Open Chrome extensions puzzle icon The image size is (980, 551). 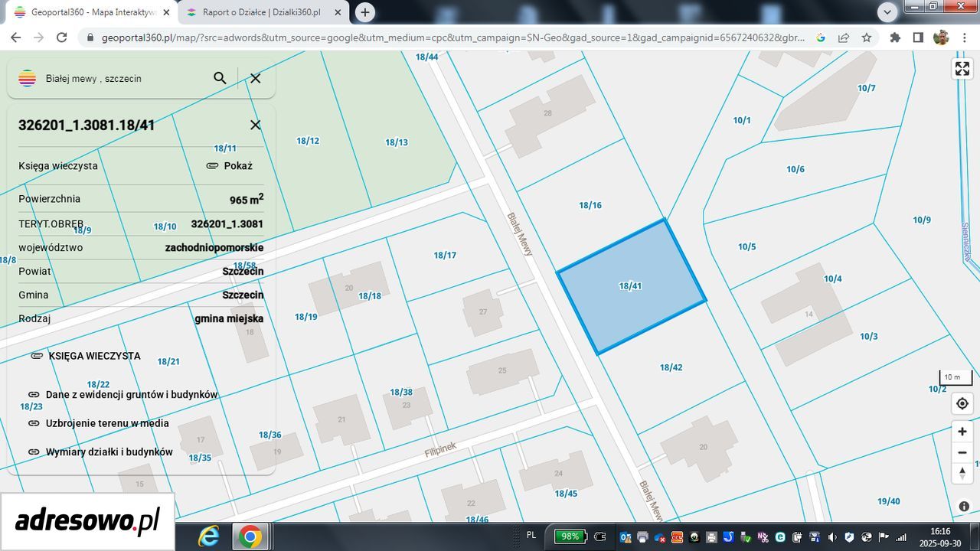[895, 37]
